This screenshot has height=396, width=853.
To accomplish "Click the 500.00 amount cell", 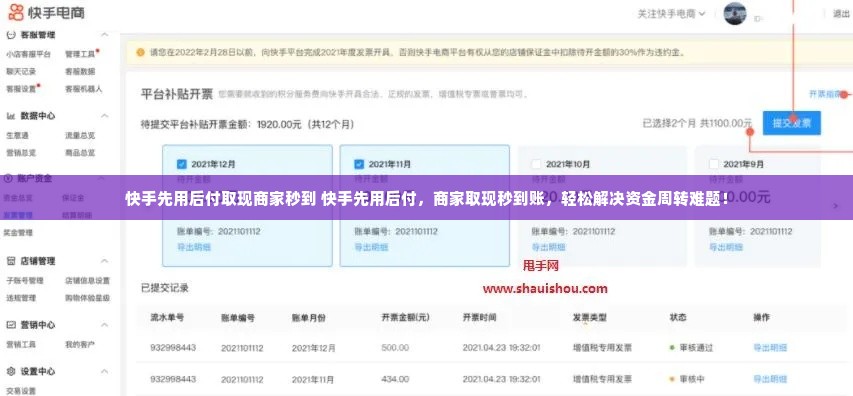I will [395, 348].
